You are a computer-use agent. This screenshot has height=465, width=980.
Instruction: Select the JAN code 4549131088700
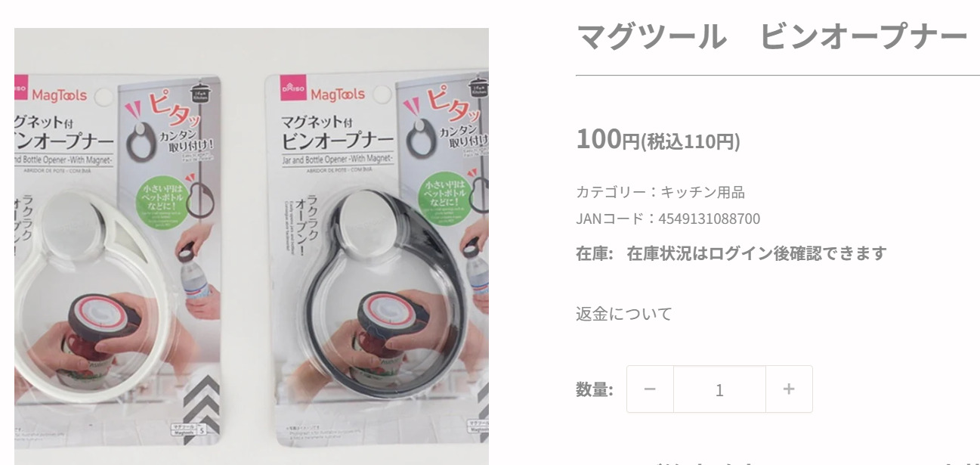coord(709,219)
